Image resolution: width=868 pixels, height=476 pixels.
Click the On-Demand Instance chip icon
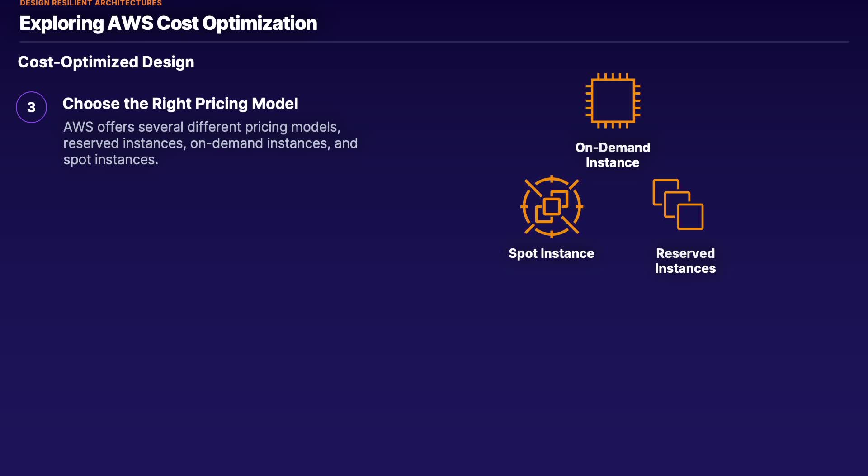click(613, 100)
